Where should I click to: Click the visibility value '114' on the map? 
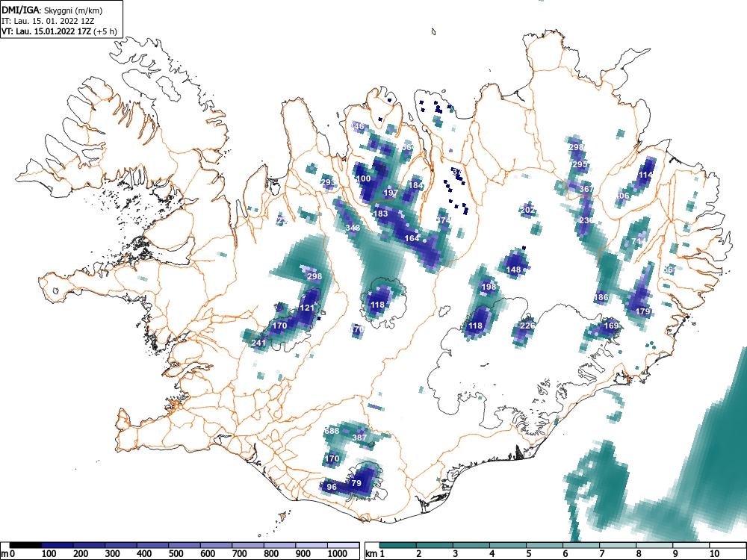[645, 175]
